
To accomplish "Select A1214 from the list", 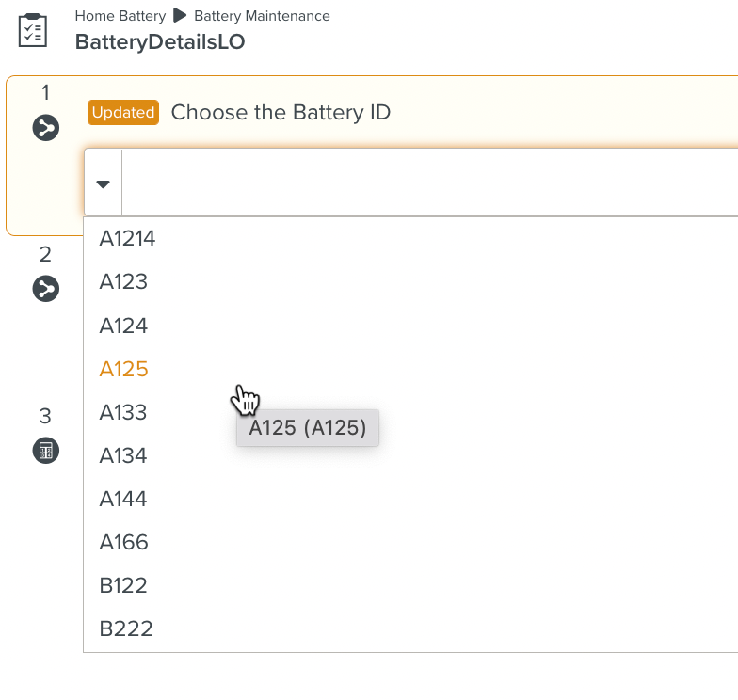I will (127, 239).
